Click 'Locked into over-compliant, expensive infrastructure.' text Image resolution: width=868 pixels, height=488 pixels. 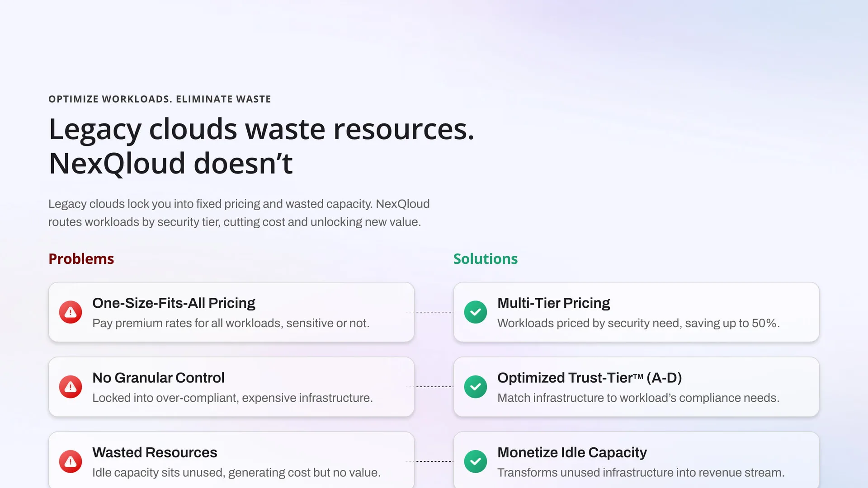pos(232,398)
